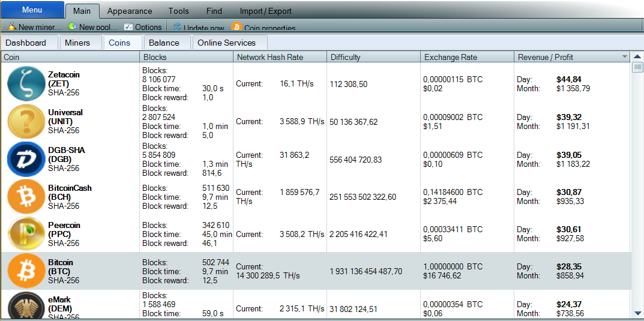Image resolution: width=644 pixels, height=321 pixels.
Task: Open the Find ribbon tab
Action: pos(214,11)
